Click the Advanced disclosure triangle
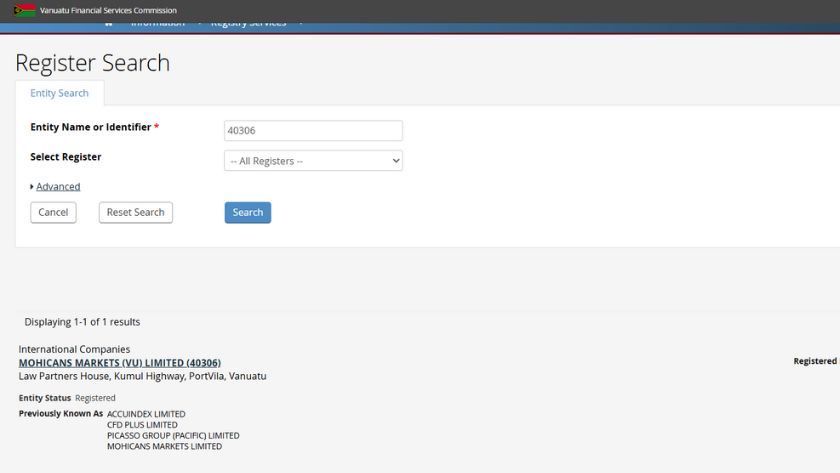Viewport: 840px width, 473px height. pos(32,187)
